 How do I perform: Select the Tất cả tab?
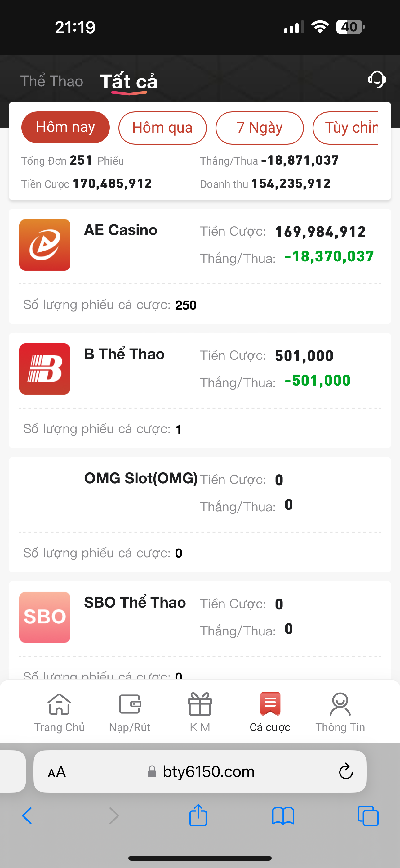(129, 81)
